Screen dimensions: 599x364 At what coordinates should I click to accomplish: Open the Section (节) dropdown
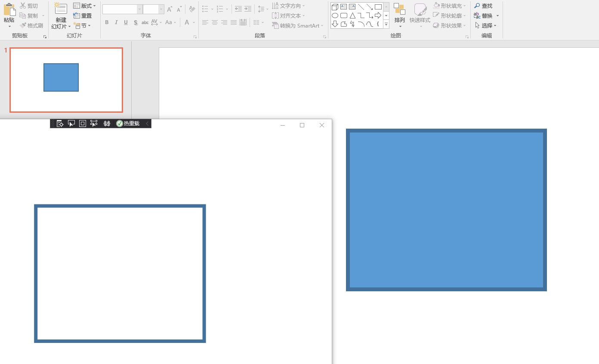pos(82,26)
